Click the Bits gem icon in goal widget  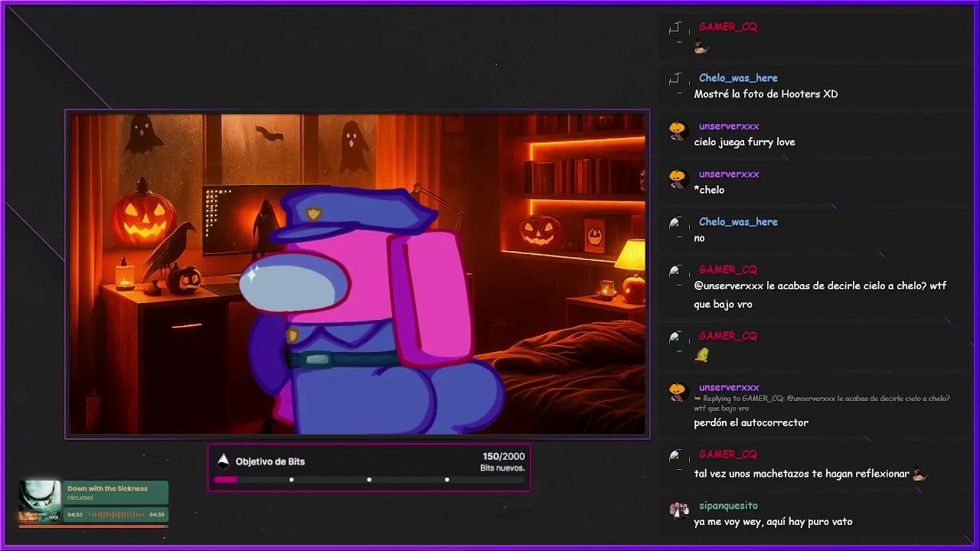pos(224,461)
